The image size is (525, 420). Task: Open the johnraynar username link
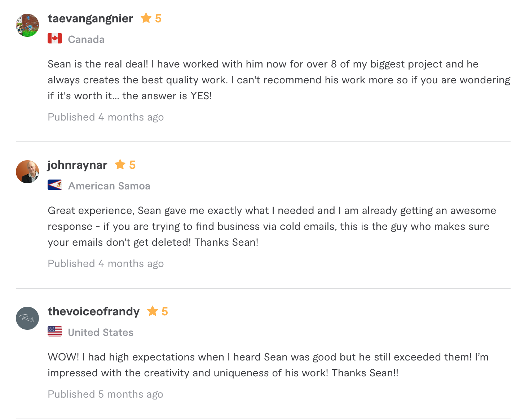point(77,165)
